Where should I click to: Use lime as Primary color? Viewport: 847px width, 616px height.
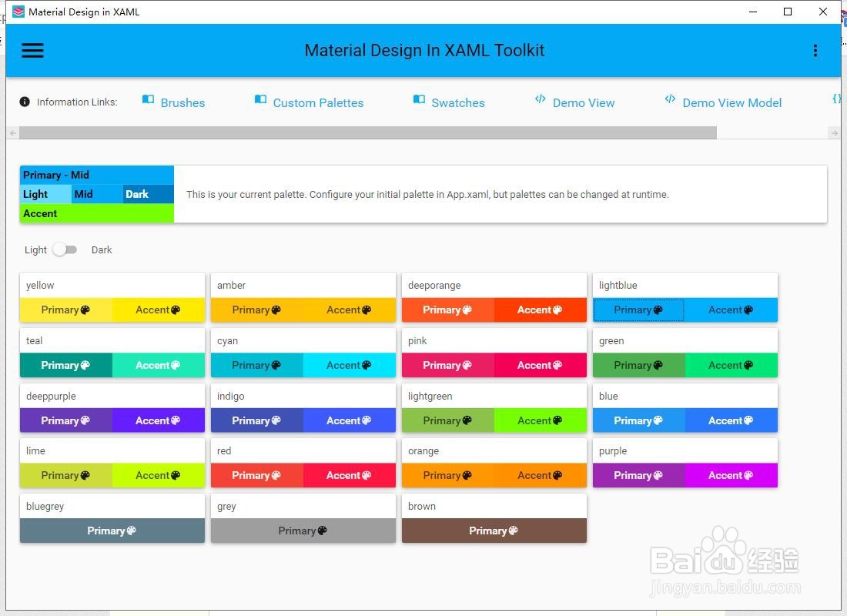[66, 476]
